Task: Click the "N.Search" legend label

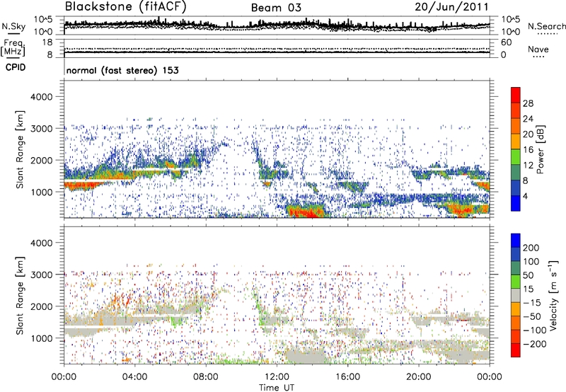Action: coord(546,26)
